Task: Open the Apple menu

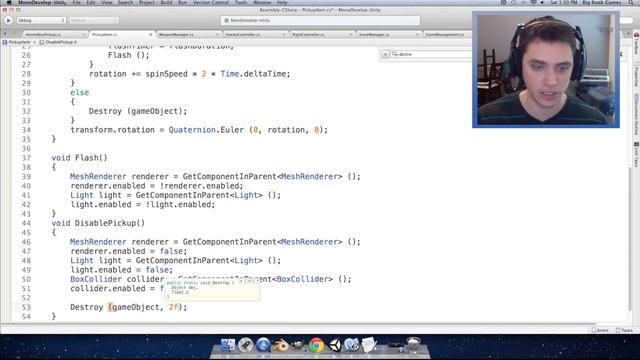Action: tap(9, 2)
